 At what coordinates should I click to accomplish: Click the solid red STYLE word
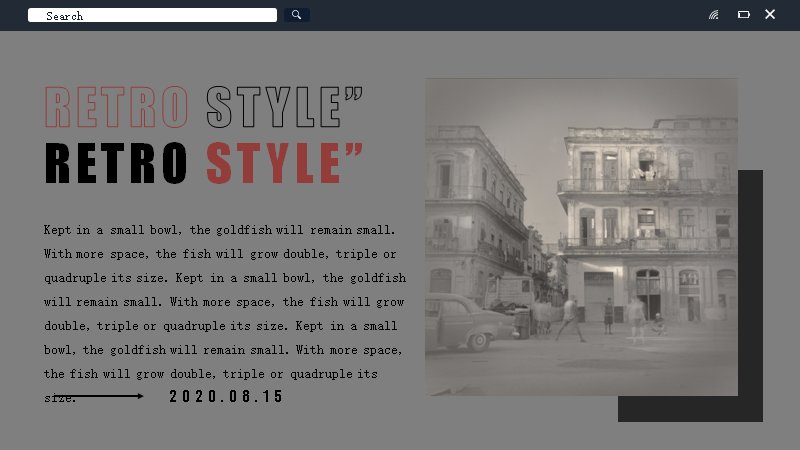284,163
